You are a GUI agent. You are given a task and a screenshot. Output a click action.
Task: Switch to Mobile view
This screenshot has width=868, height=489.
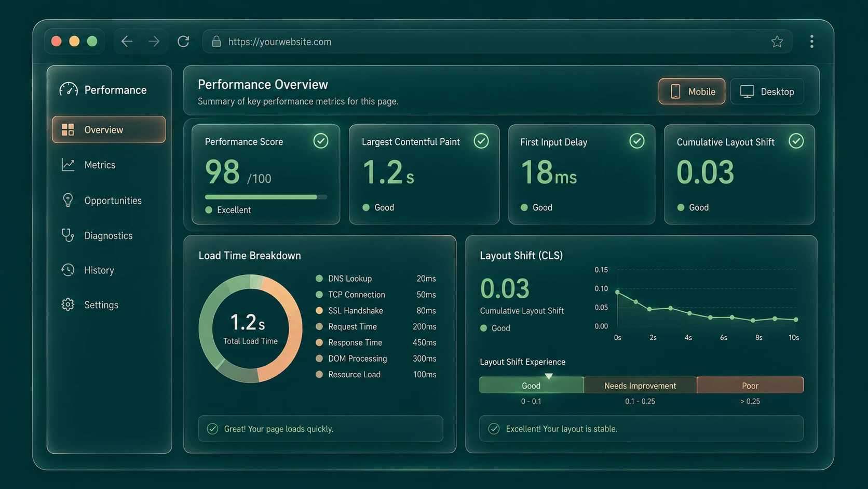[x=692, y=91]
